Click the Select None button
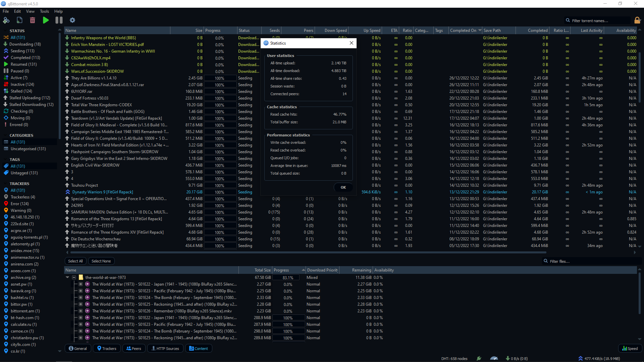 [x=101, y=261]
